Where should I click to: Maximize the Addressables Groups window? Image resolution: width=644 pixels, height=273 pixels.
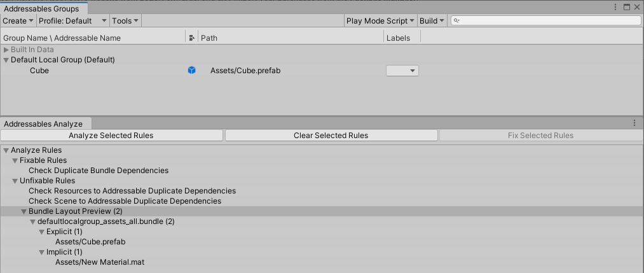627,7
